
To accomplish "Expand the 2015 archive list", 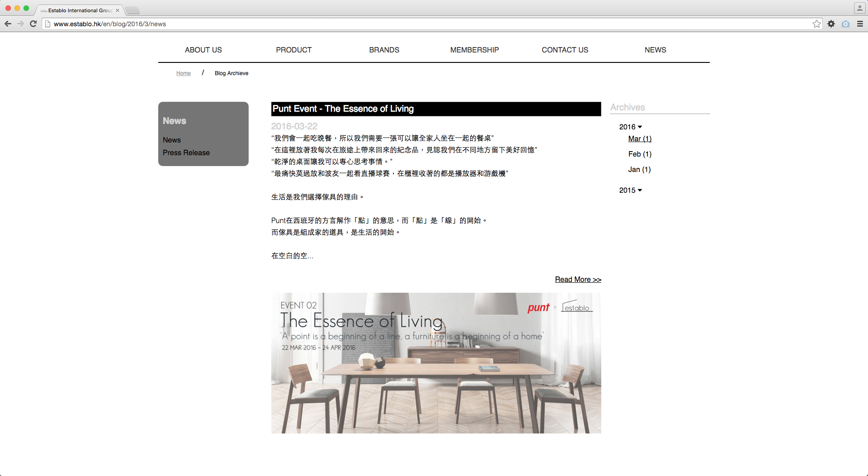I will point(630,190).
